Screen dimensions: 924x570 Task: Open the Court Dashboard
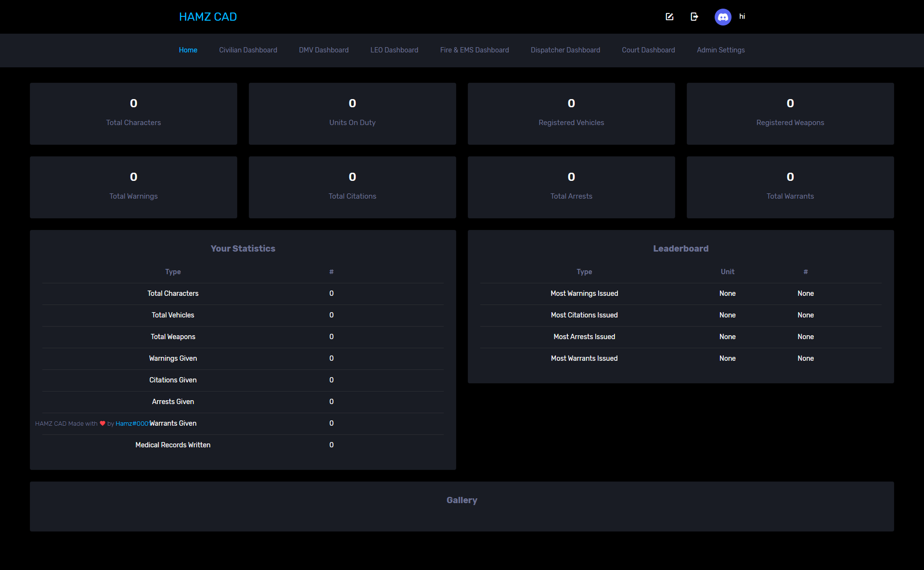648,50
